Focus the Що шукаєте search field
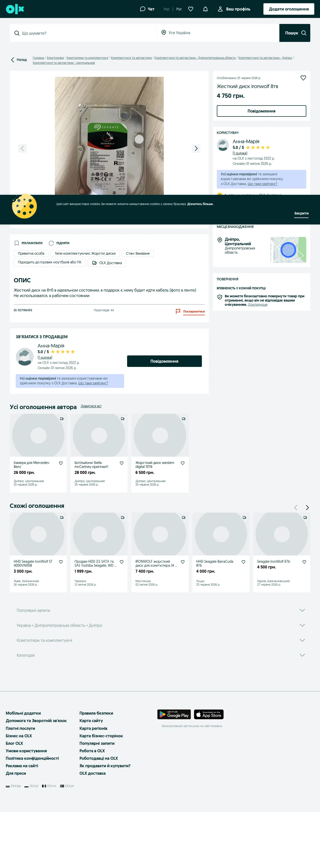The height and width of the screenshot is (868, 320). pos(83,33)
